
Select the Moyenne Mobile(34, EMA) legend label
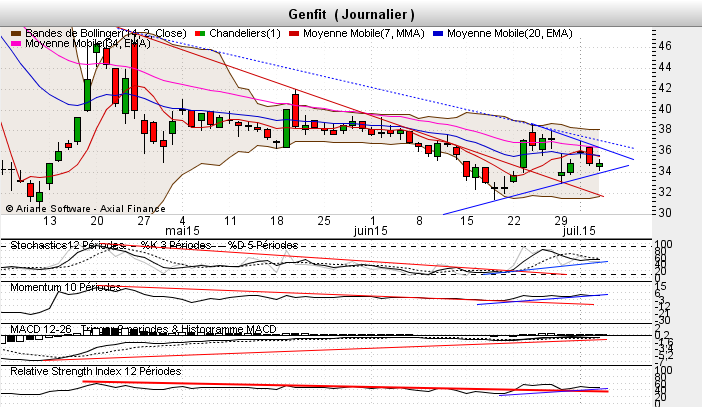pyautogui.click(x=88, y=43)
